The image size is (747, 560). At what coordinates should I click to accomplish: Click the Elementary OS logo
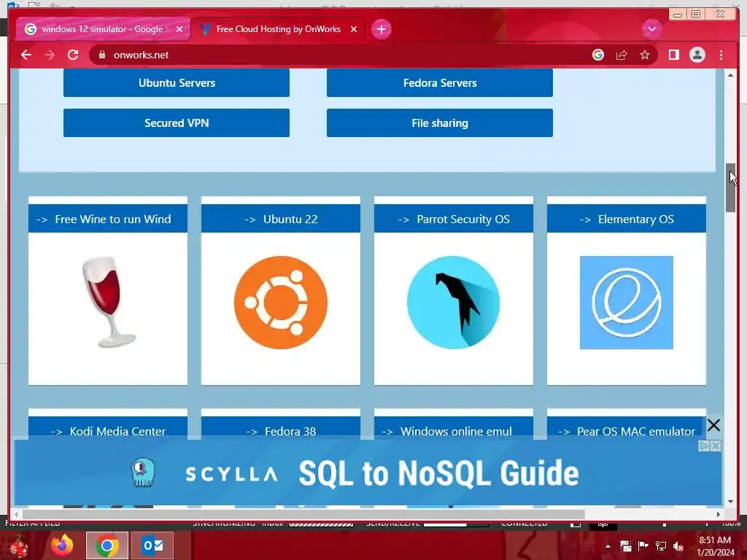pyautogui.click(x=627, y=303)
